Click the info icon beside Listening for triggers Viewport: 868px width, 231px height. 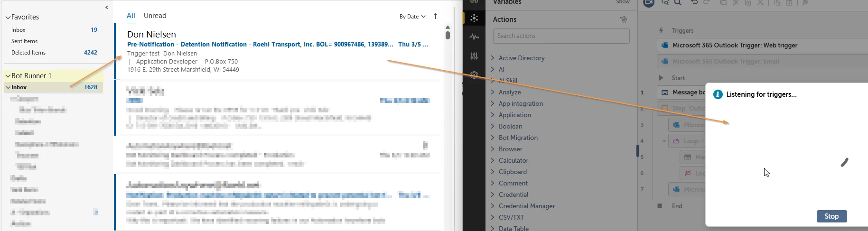(x=718, y=94)
